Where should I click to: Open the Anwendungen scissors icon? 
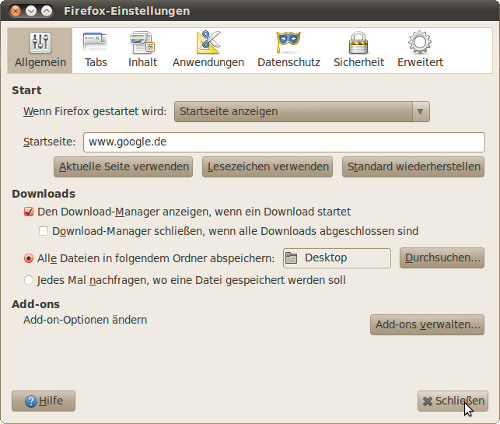pyautogui.click(x=209, y=42)
